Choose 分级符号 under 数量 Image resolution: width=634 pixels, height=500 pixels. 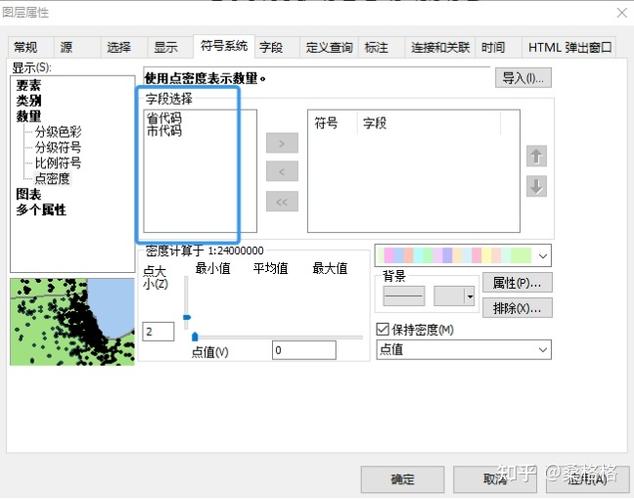58,148
